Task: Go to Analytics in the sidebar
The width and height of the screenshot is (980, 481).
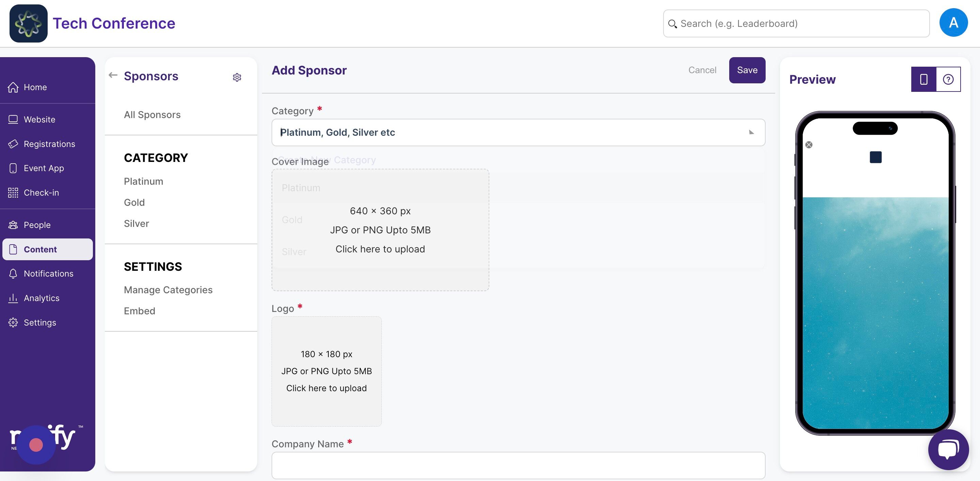Action: pyautogui.click(x=42, y=298)
